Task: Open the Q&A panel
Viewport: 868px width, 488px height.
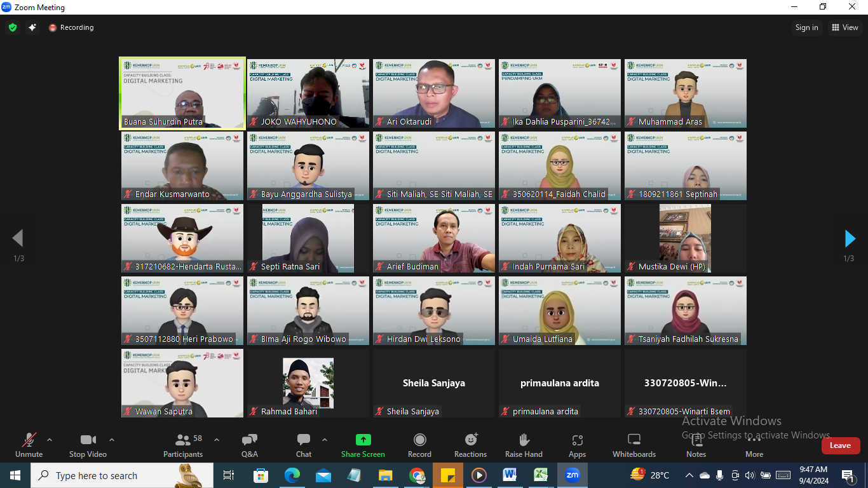Action: point(249,445)
